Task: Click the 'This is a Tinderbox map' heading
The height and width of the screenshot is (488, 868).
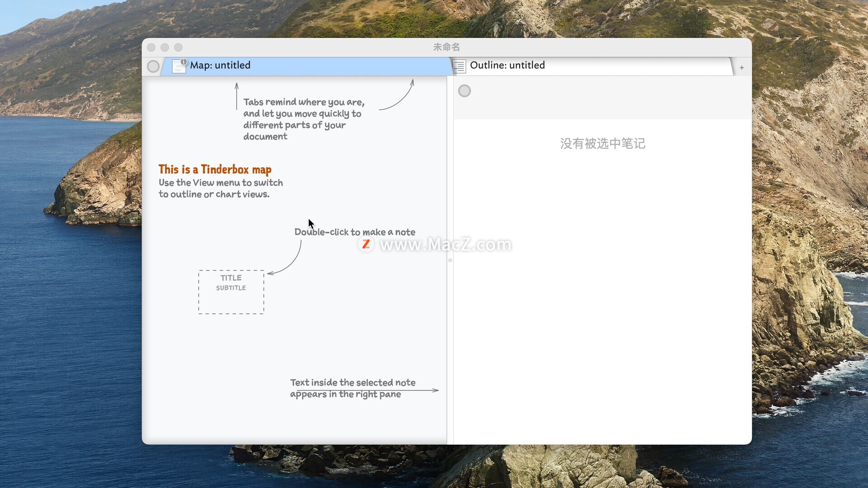Action: pyautogui.click(x=215, y=169)
